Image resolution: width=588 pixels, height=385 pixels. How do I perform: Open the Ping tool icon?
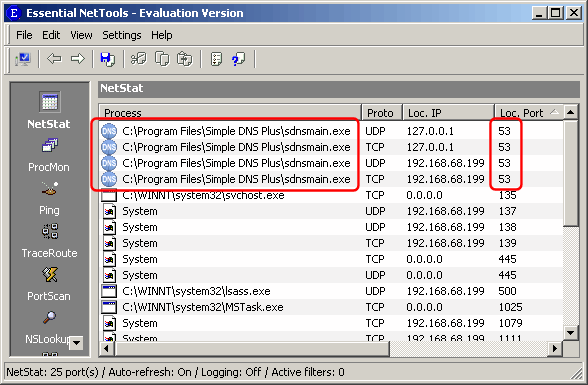click(x=50, y=188)
